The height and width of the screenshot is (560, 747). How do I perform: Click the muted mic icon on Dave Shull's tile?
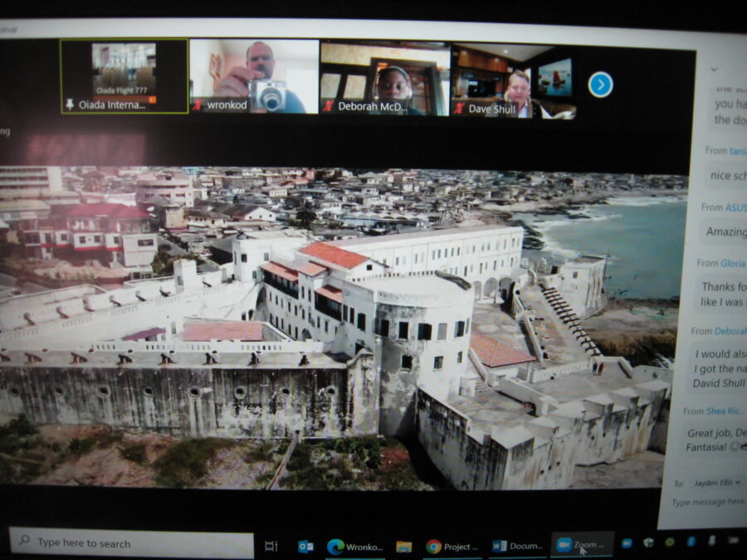[457, 108]
